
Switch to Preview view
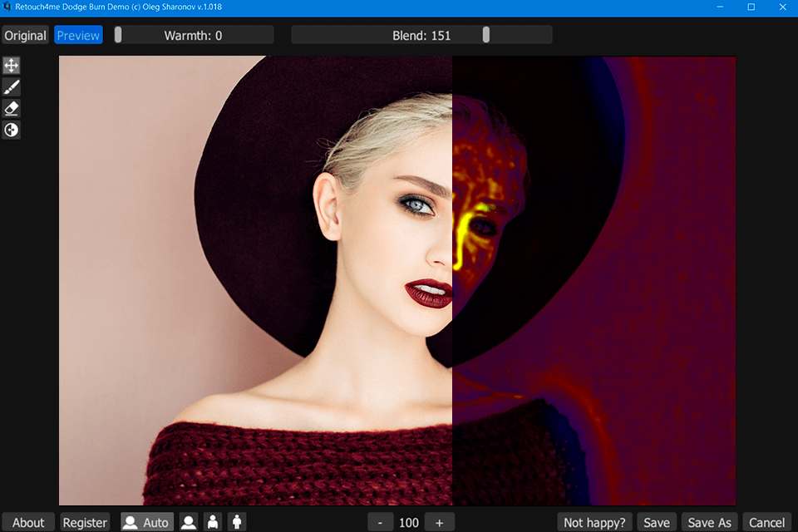point(78,35)
